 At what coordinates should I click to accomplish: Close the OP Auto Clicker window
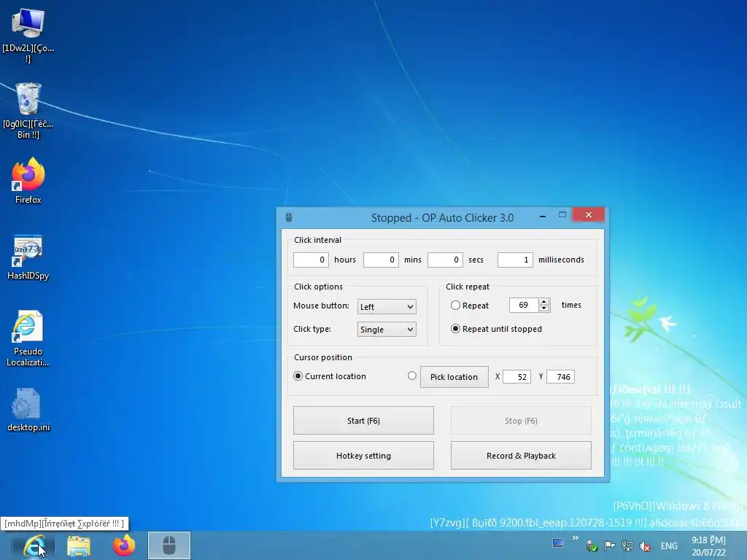coord(589,215)
